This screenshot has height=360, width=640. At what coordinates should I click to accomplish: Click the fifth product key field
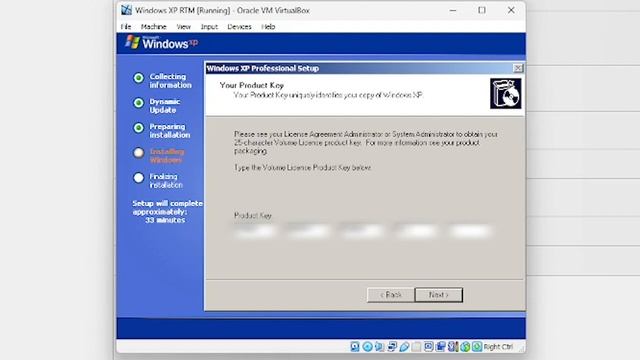pyautogui.click(x=470, y=231)
